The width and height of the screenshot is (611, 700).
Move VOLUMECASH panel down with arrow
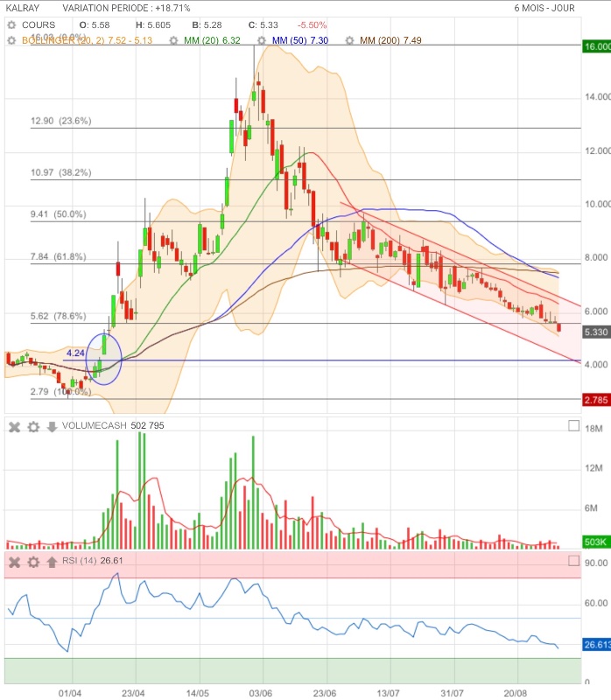click(52, 427)
